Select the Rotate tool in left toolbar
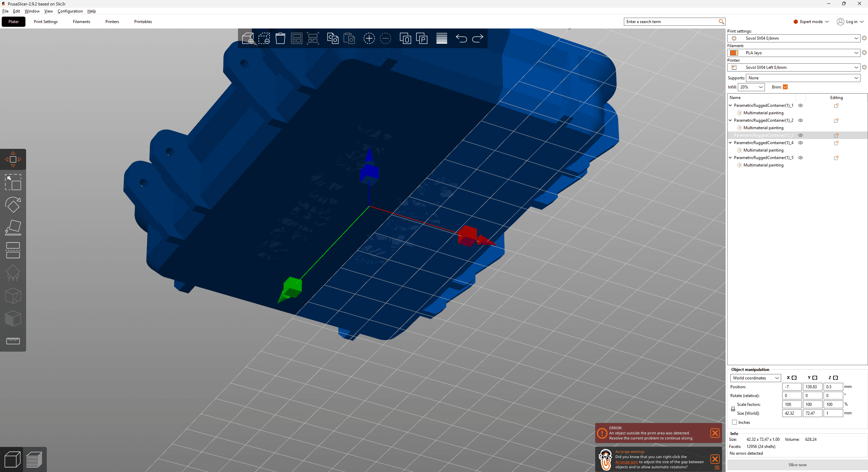Screen dimensions: 868x472 pyautogui.click(x=13, y=205)
